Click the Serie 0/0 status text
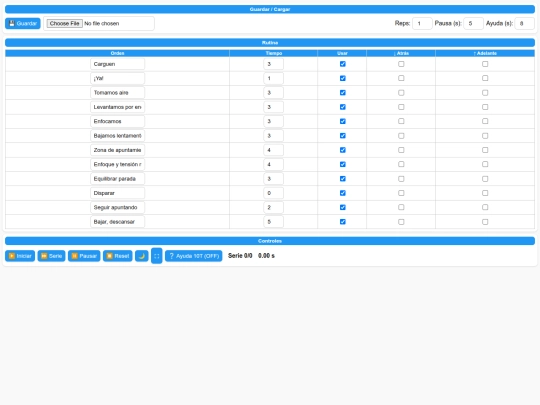540x405 pixels. [x=240, y=256]
